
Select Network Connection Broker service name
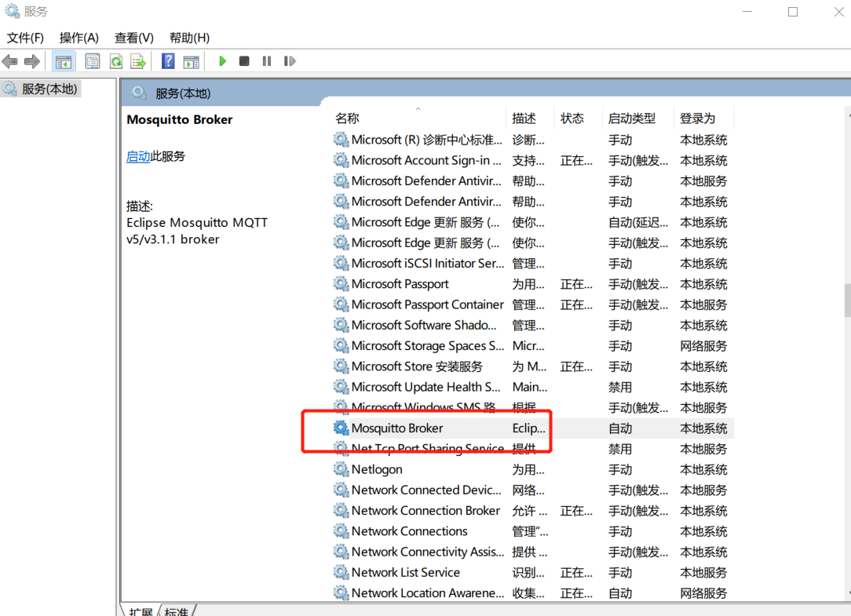point(425,511)
